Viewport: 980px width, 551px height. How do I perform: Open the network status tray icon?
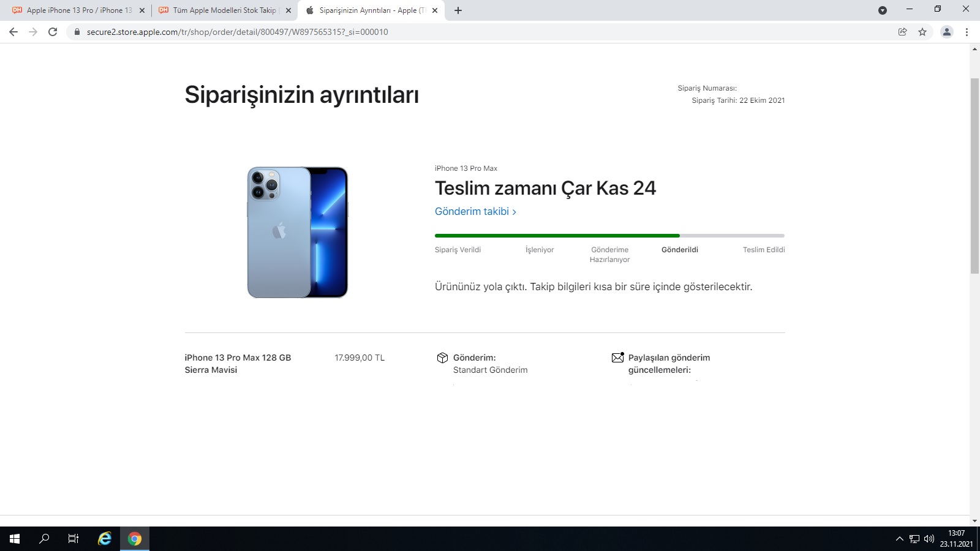pyautogui.click(x=914, y=539)
